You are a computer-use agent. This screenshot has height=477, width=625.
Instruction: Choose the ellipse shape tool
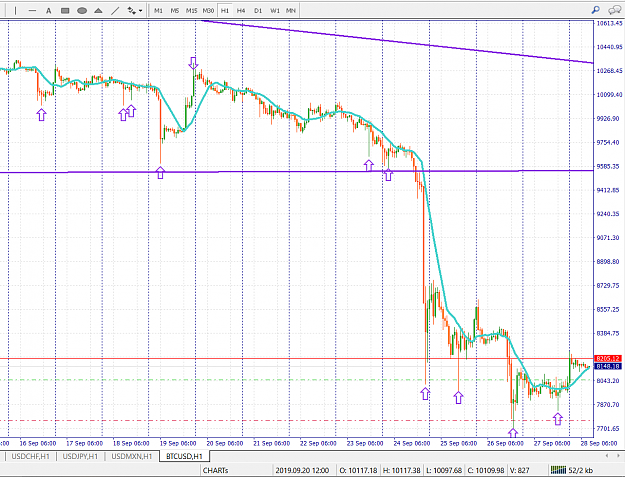tap(82, 10)
